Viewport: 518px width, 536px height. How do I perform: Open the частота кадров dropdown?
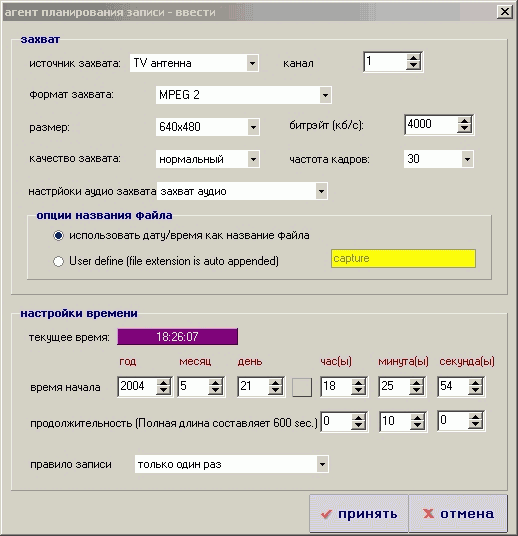[467, 159]
